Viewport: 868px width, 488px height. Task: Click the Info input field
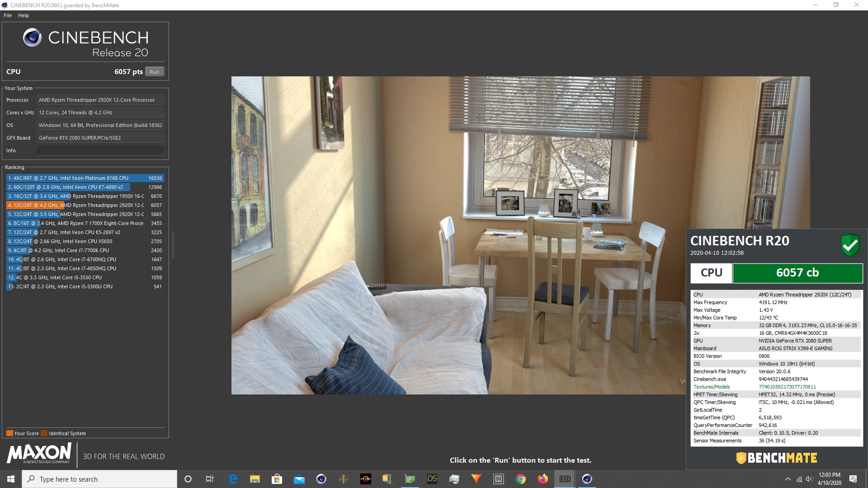click(x=100, y=150)
